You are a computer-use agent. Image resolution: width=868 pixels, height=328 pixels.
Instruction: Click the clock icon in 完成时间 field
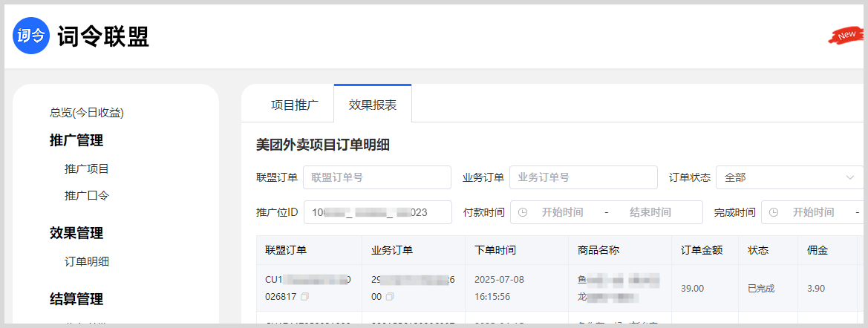click(x=774, y=211)
